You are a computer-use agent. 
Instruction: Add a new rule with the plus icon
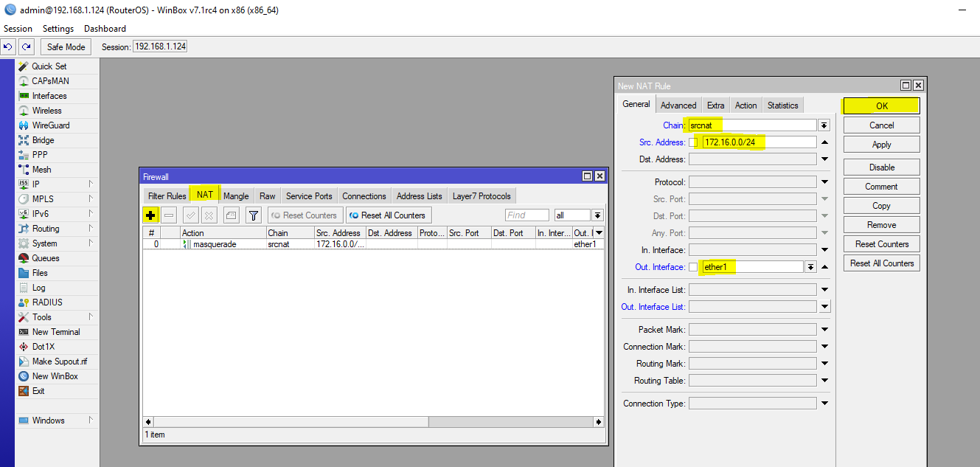150,215
